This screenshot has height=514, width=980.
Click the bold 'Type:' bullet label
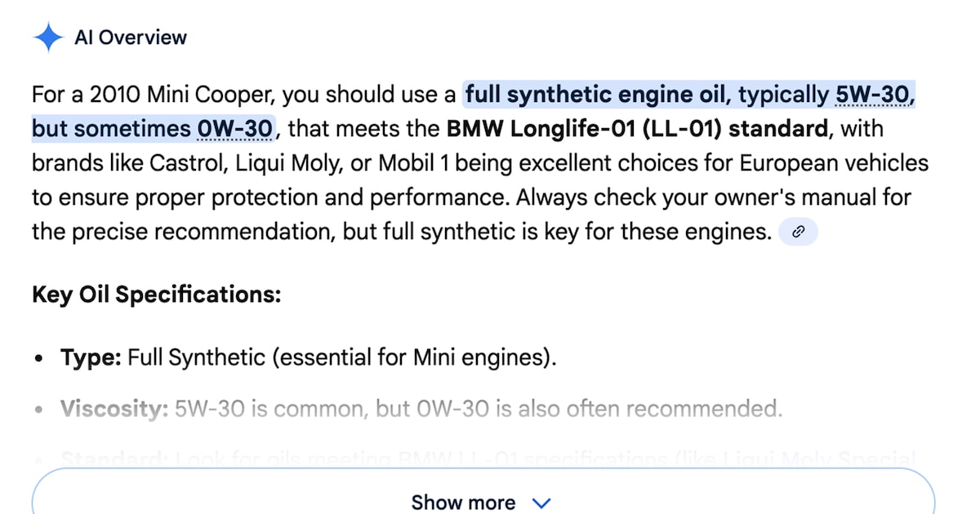coord(91,357)
